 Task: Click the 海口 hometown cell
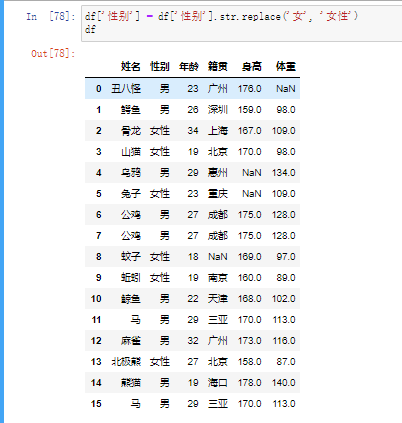(x=218, y=383)
